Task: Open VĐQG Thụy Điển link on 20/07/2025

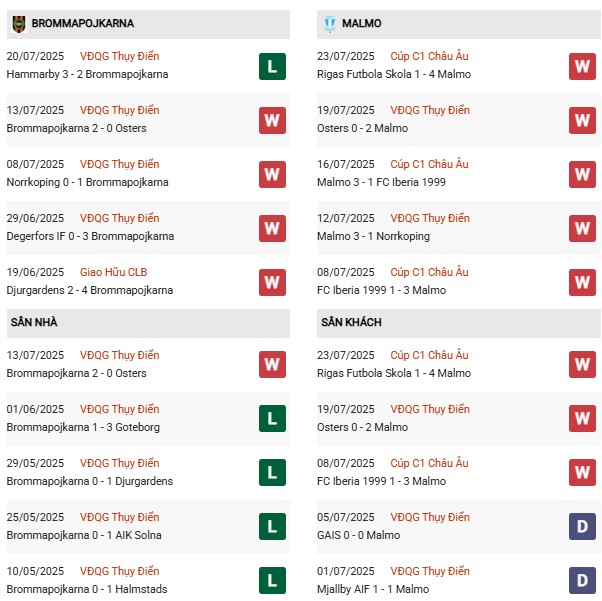Action: click(x=119, y=56)
